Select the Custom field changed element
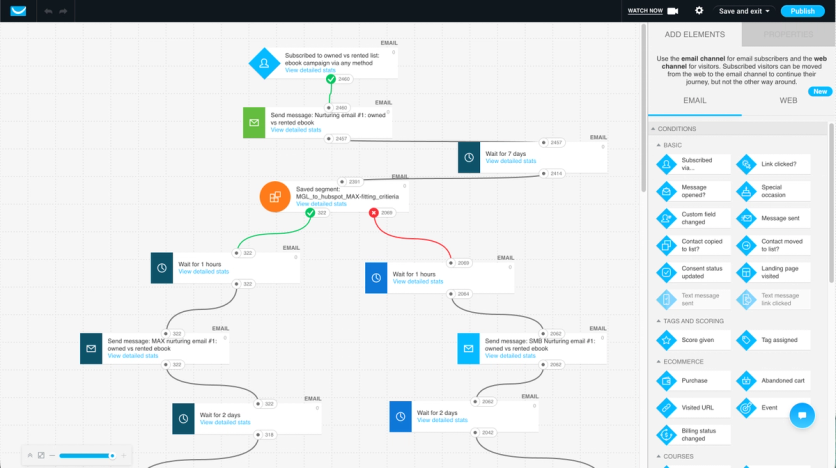This screenshot has width=836, height=468. click(x=693, y=218)
